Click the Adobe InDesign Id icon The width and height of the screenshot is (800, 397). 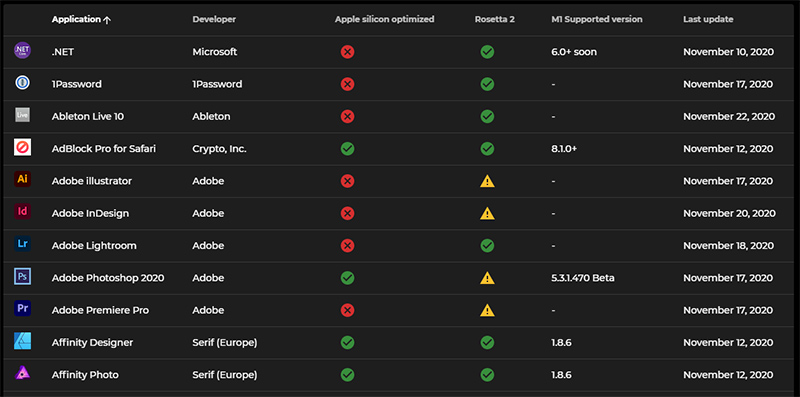(x=22, y=211)
